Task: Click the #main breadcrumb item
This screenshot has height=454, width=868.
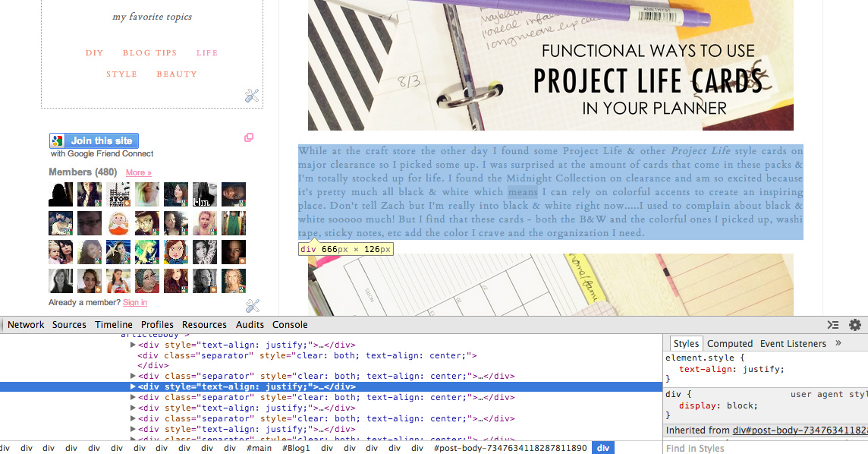Action: 259,448
